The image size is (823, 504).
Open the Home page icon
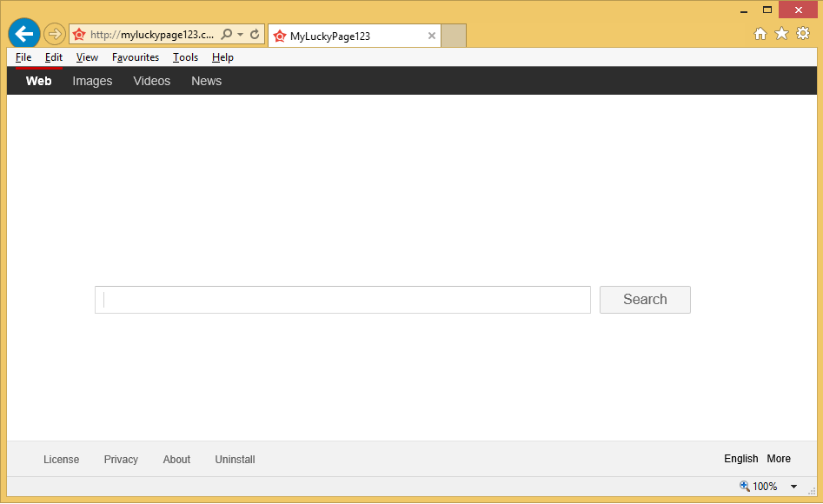pyautogui.click(x=760, y=34)
